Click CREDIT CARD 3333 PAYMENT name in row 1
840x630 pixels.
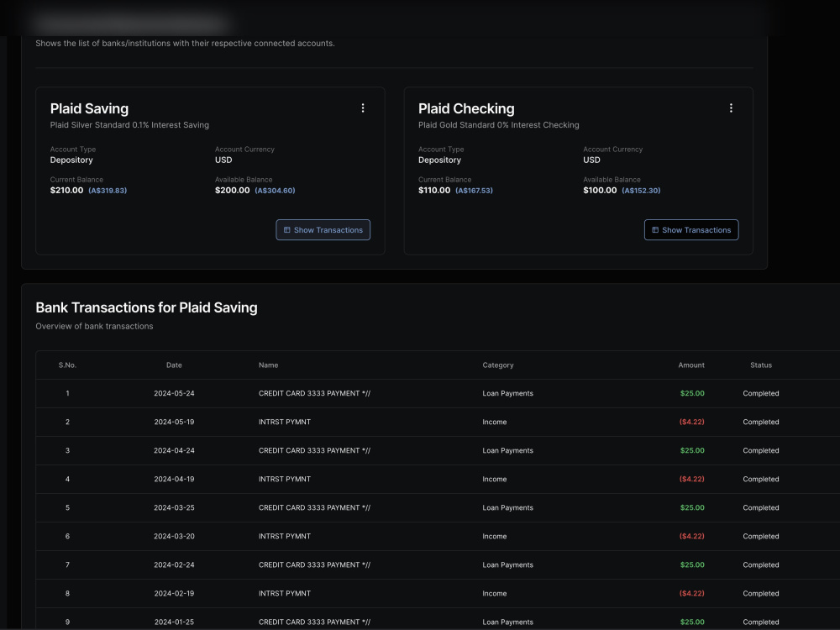coord(314,393)
